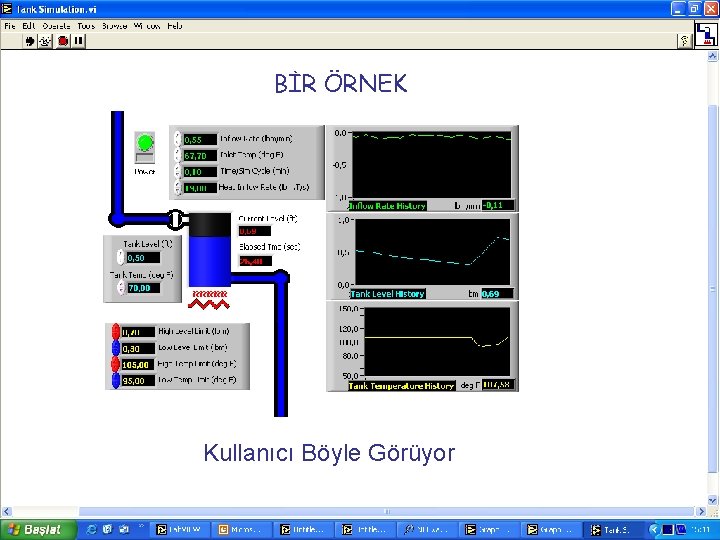Click the tank temperature digital display

tap(498, 384)
